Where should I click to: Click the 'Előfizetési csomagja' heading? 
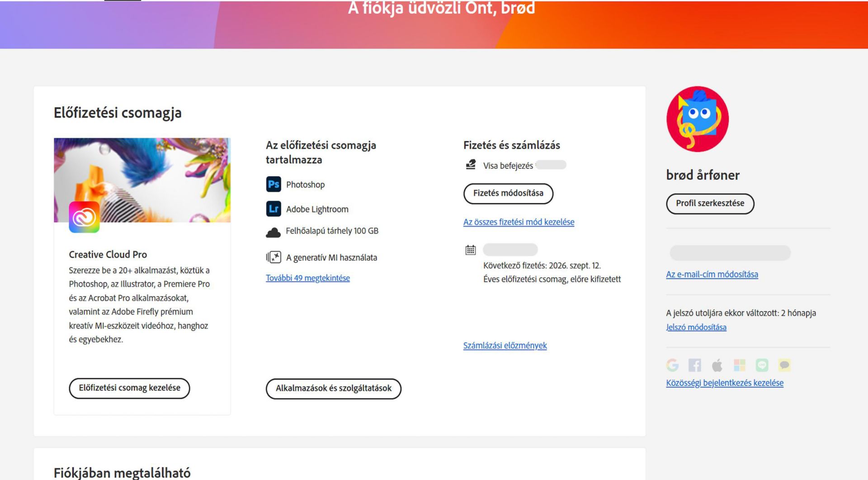[118, 113]
